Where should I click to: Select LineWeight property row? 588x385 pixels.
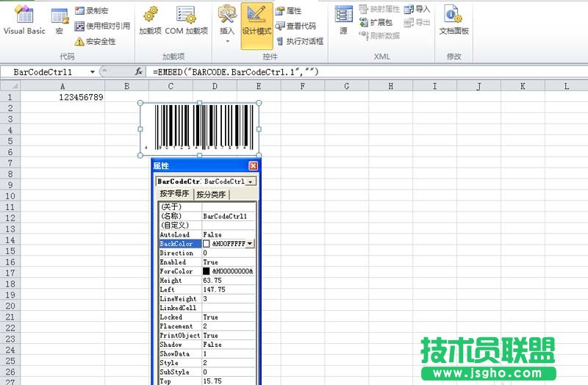pos(207,299)
